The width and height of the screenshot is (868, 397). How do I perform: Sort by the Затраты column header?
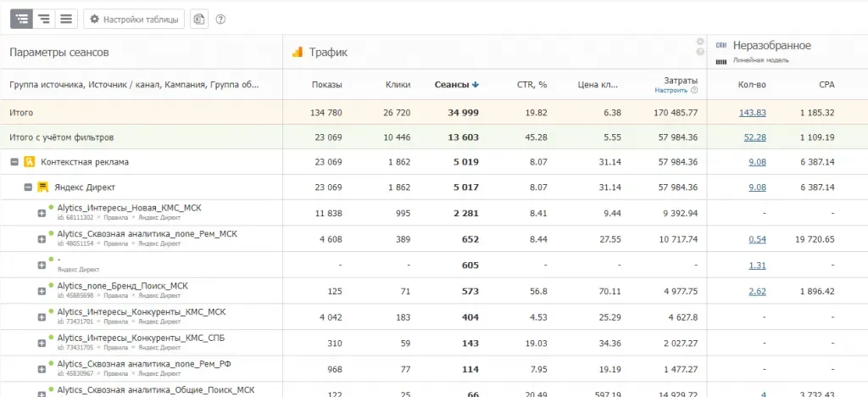point(681,81)
